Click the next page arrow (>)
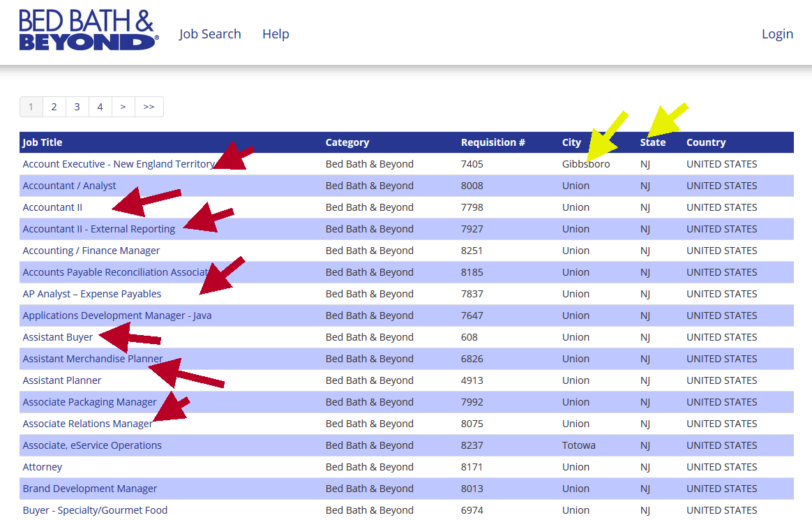This screenshot has width=812, height=520. click(123, 107)
